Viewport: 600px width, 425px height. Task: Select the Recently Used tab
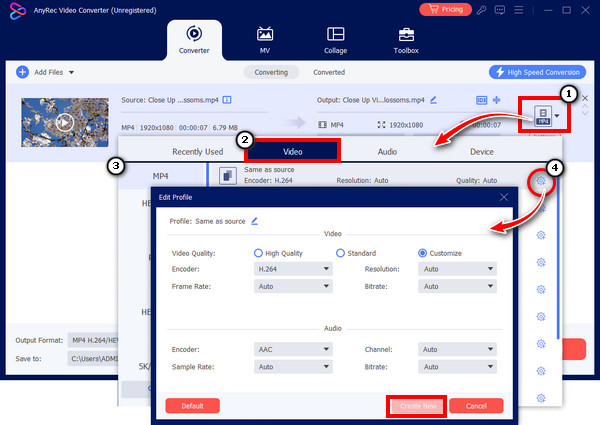tap(197, 152)
